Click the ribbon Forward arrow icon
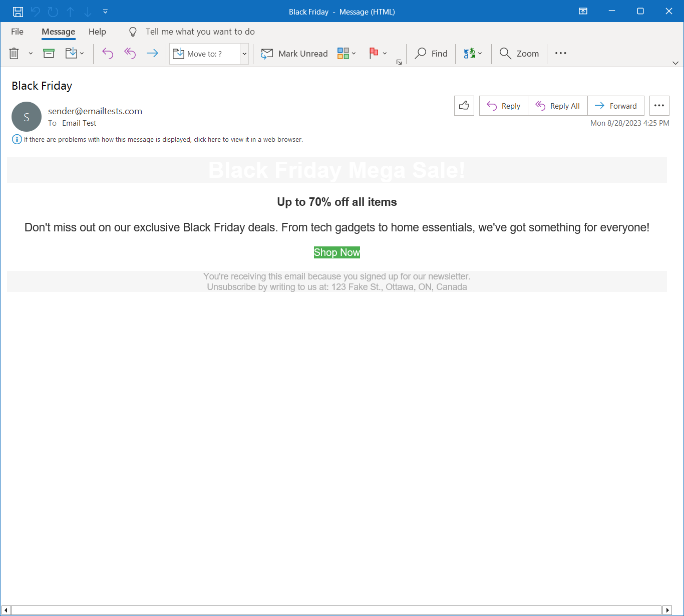The height and width of the screenshot is (616, 684). 152,53
